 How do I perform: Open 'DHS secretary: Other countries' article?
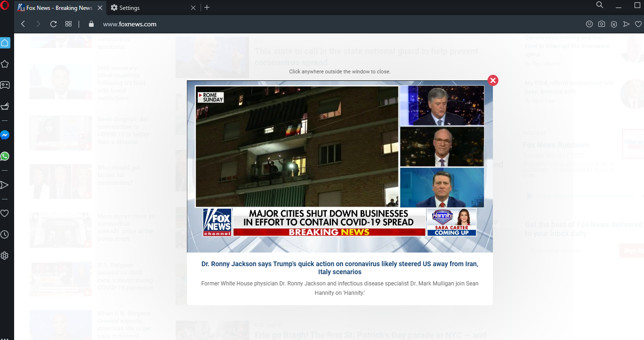(x=120, y=83)
